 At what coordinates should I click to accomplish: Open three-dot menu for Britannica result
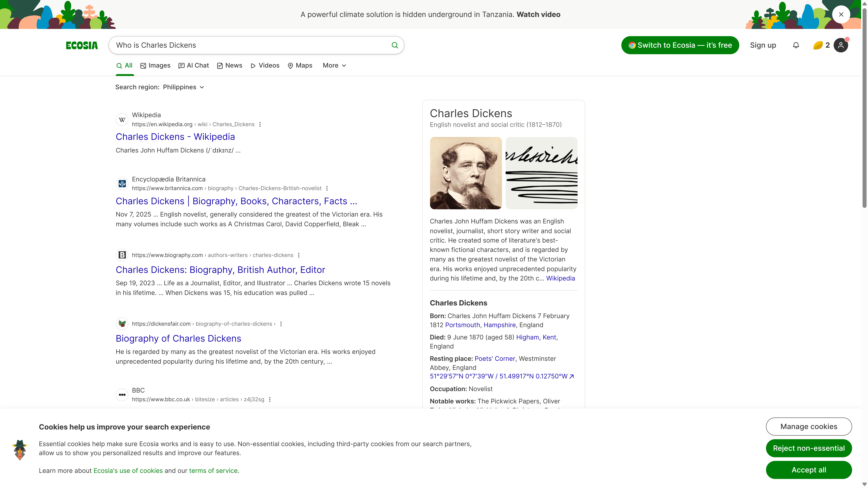click(x=327, y=188)
